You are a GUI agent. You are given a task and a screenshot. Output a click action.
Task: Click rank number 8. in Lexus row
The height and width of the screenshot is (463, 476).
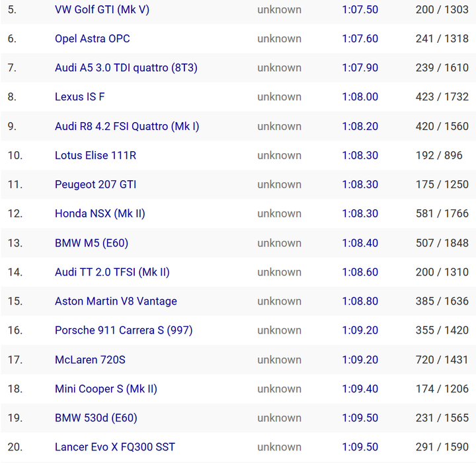click(12, 97)
